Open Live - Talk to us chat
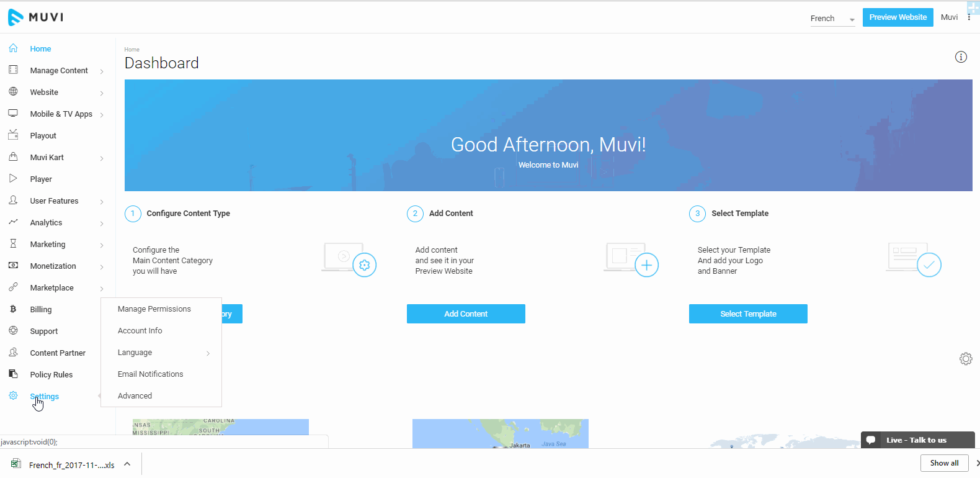 coord(917,440)
